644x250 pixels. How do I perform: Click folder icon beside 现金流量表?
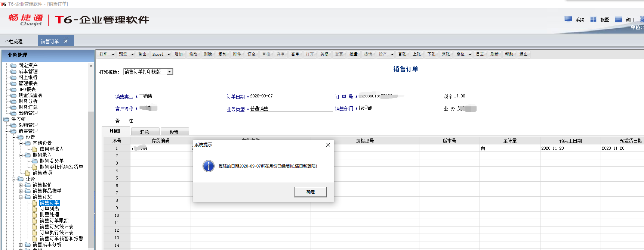point(13,95)
